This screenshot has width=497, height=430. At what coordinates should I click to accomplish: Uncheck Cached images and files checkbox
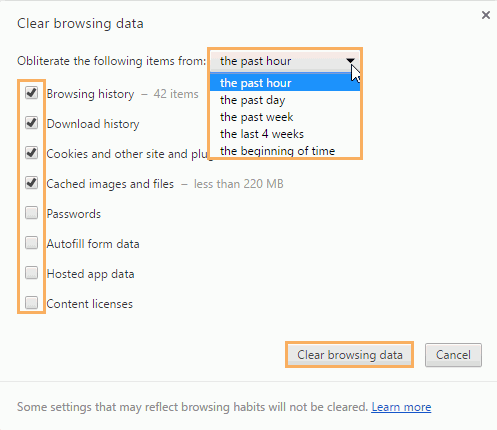(32, 183)
